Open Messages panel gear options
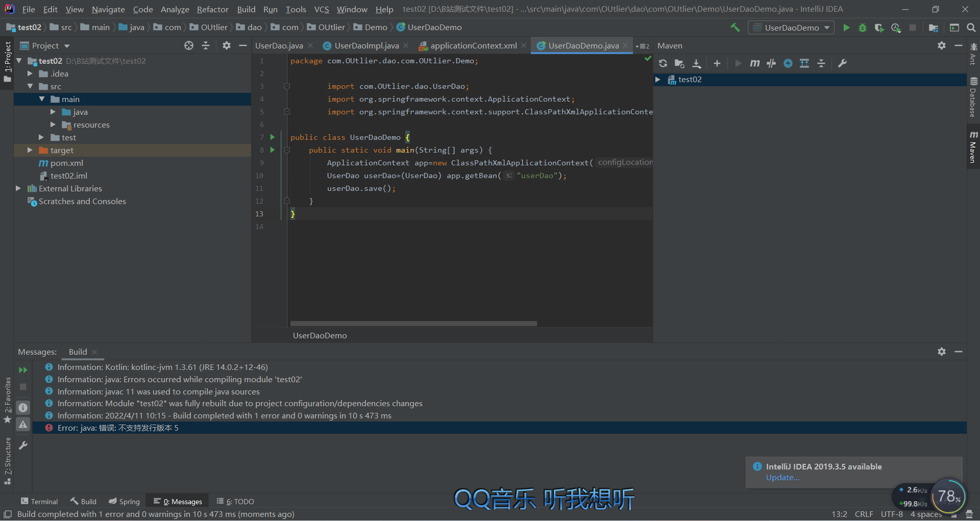This screenshot has height=521, width=980. 942,352
